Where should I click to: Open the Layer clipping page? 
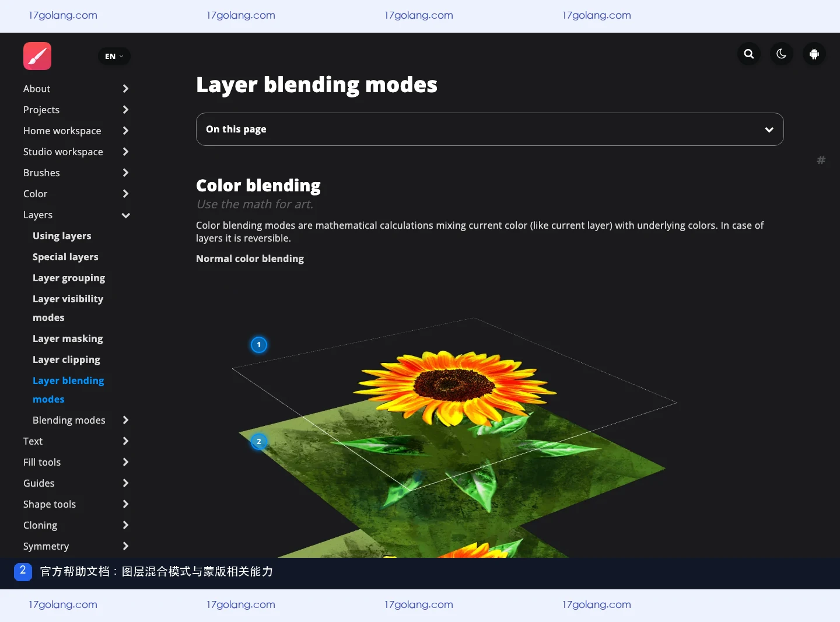[x=66, y=359]
